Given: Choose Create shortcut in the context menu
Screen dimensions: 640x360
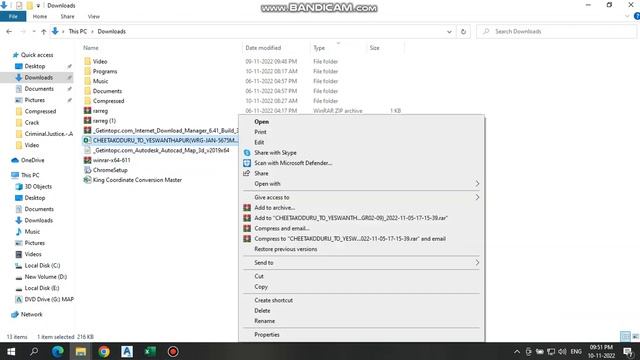Looking at the screenshot, I should [273, 300].
